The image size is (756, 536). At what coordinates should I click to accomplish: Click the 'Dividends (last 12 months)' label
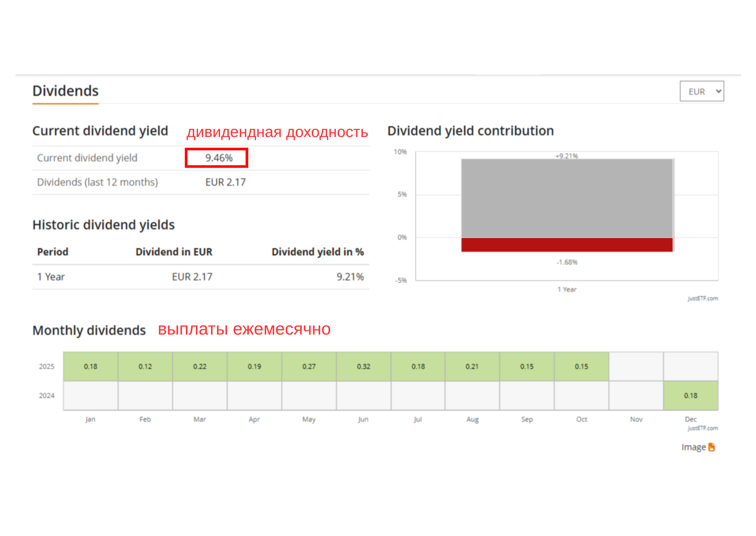click(x=98, y=182)
